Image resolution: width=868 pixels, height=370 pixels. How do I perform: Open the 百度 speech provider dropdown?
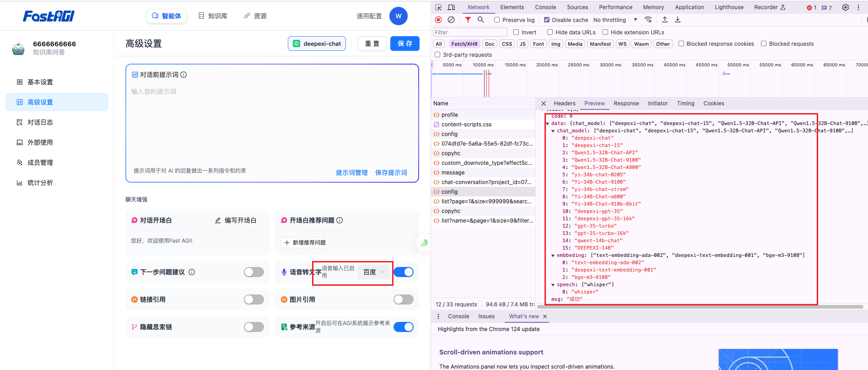pos(374,272)
